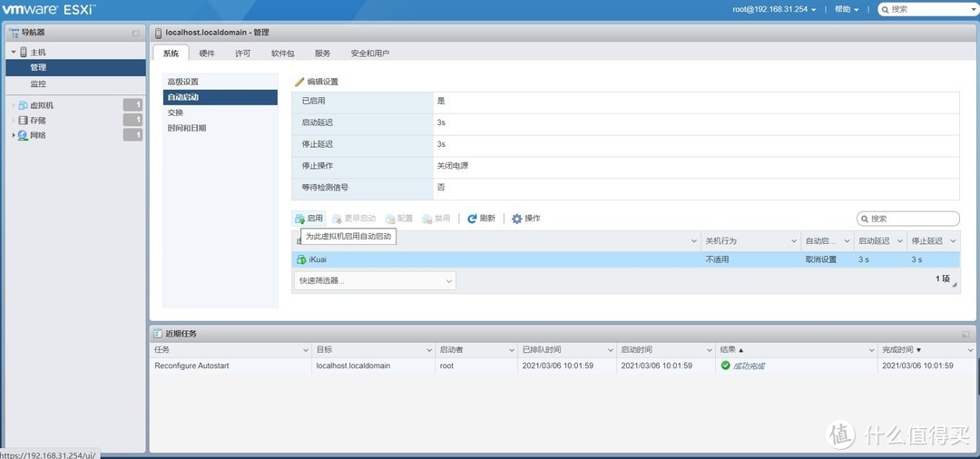This screenshot has width=980, height=459.
Task: Select Autostart in system menu
Action: coord(220,97)
